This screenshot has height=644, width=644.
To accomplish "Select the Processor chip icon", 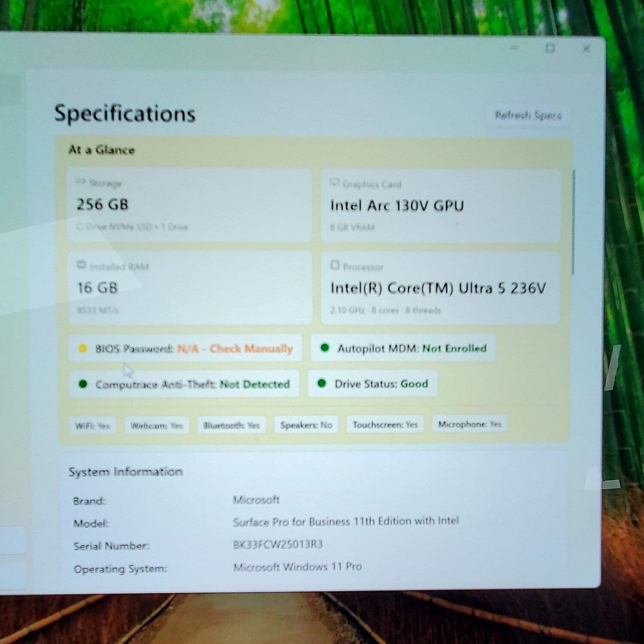I will [x=335, y=265].
